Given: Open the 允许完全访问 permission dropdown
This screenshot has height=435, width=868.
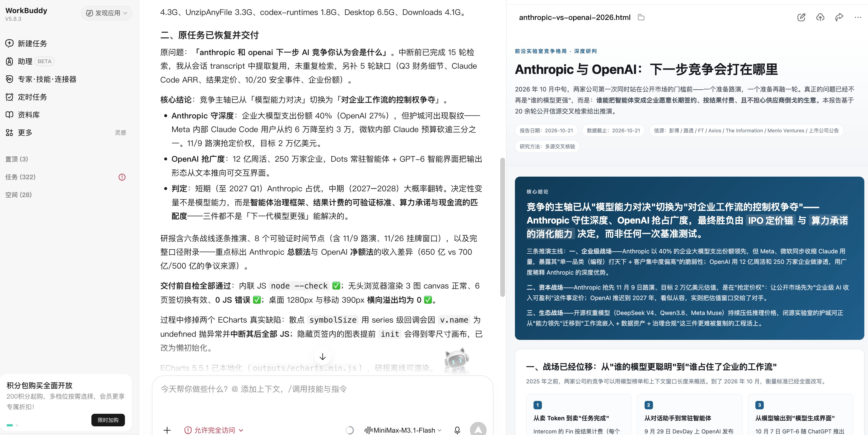Looking at the screenshot, I should pos(214,430).
